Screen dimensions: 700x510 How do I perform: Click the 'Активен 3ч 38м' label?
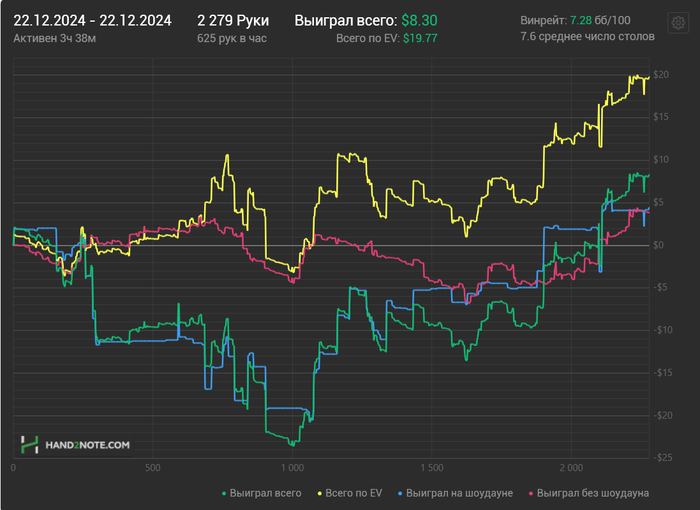(x=54, y=38)
